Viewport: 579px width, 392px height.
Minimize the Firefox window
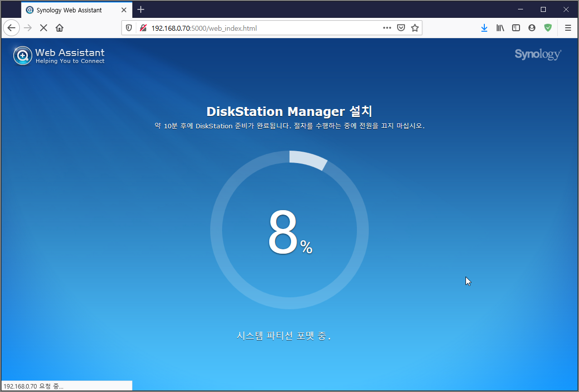(521, 9)
